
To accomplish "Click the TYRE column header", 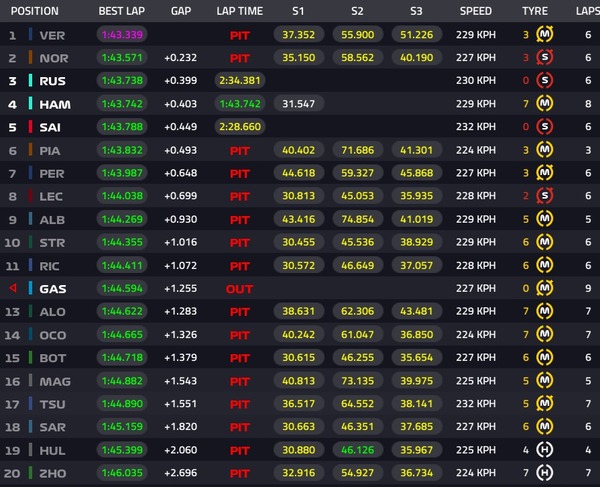I will 535,11.
